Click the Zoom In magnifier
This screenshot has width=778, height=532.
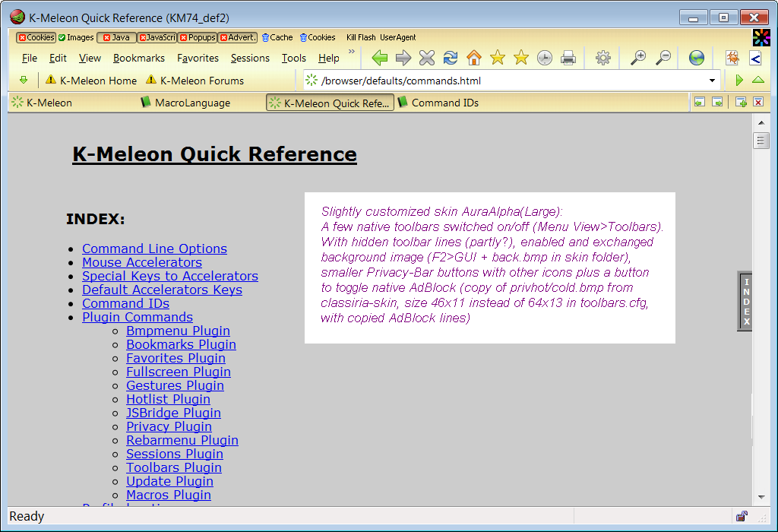(638, 58)
